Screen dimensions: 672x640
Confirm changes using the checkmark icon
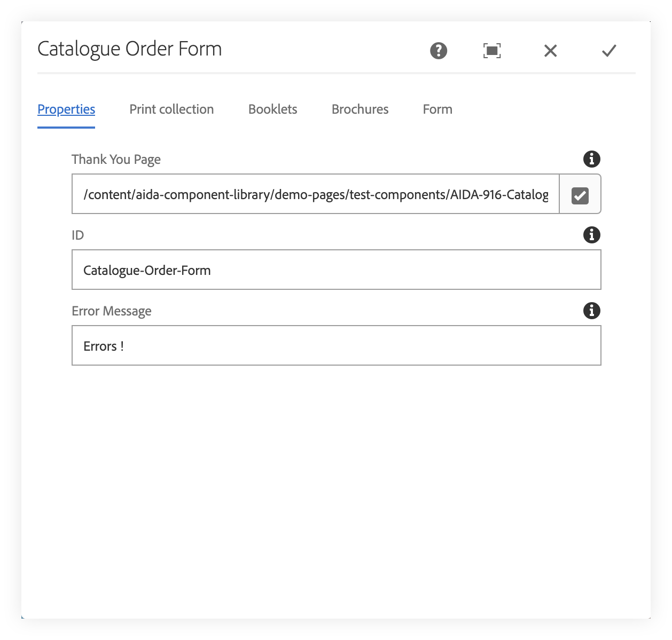click(608, 51)
